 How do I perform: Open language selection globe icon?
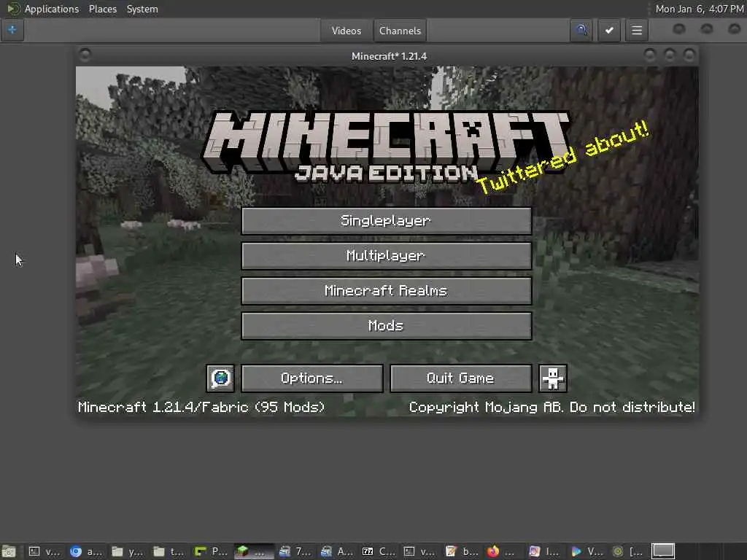[x=220, y=378]
